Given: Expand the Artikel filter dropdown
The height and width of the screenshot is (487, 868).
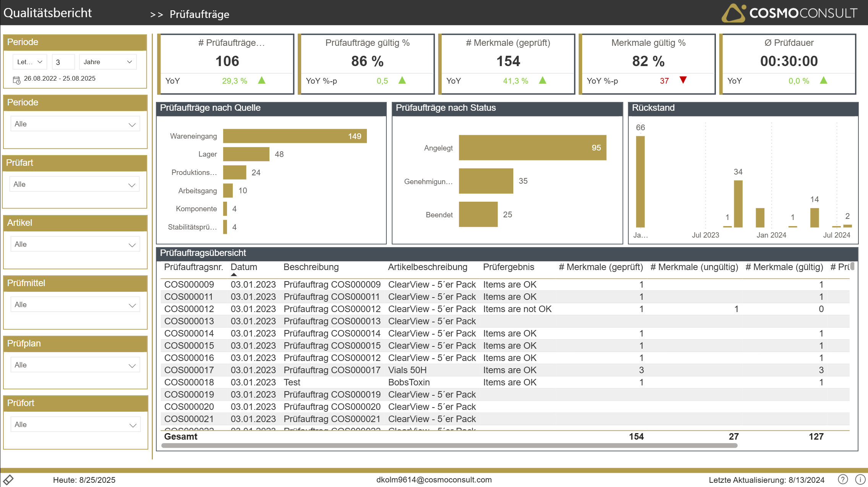Looking at the screenshot, I should [75, 244].
